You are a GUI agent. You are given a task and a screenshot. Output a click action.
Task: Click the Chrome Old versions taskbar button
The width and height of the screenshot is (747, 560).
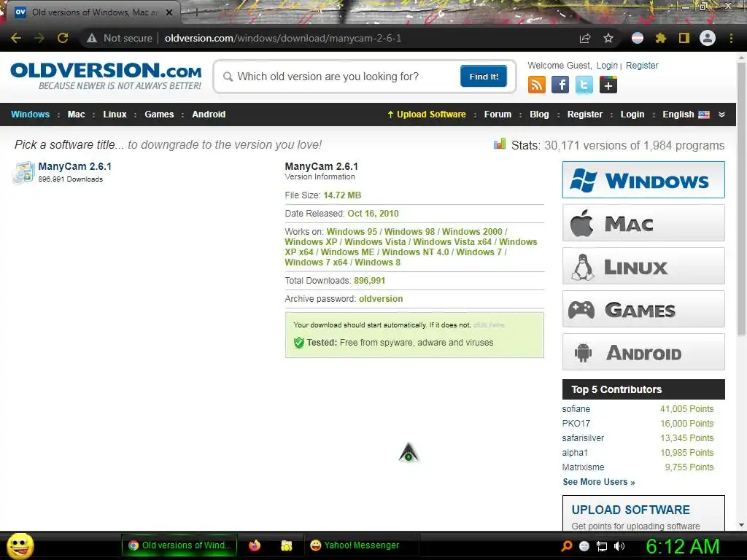pyautogui.click(x=179, y=545)
